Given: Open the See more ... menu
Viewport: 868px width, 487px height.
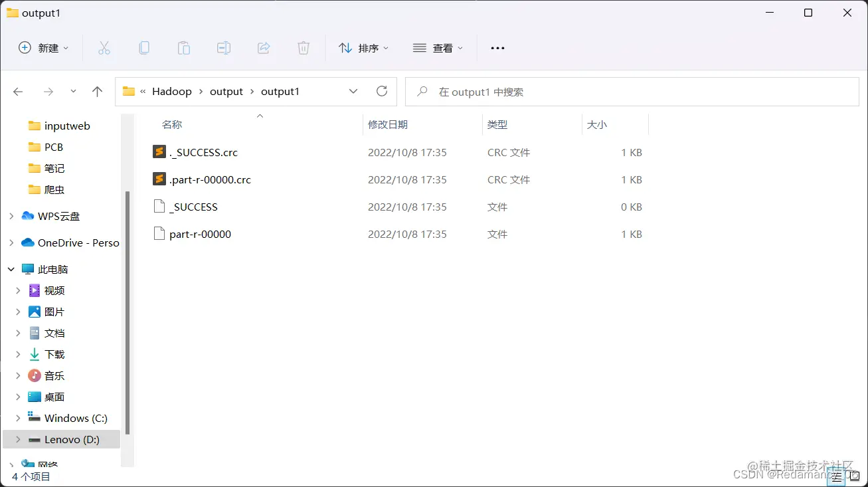Looking at the screenshot, I should click(497, 47).
